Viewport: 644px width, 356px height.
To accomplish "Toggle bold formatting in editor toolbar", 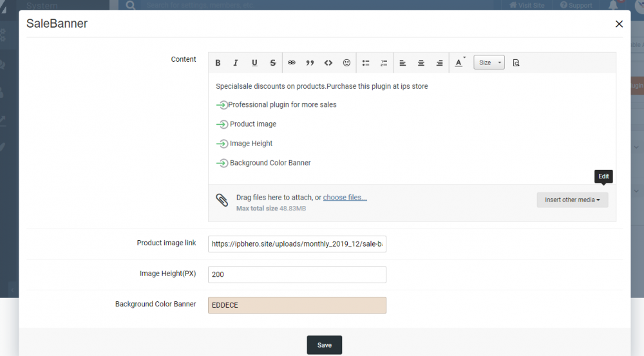I will tap(218, 63).
